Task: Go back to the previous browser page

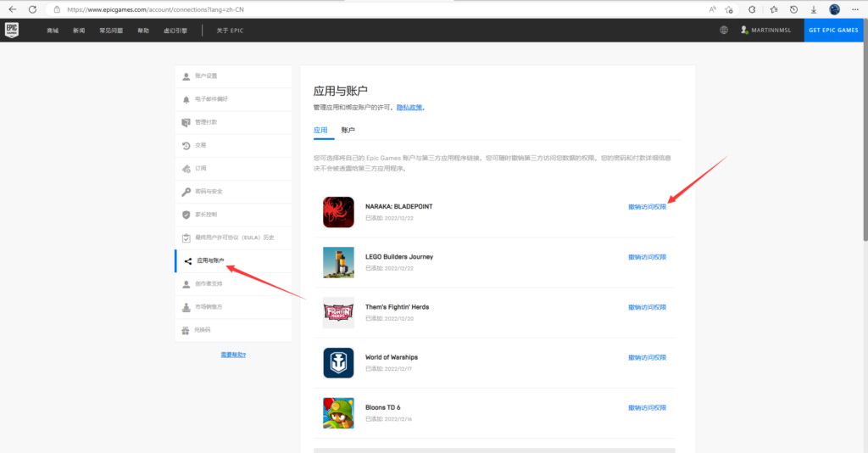Action: [12, 9]
